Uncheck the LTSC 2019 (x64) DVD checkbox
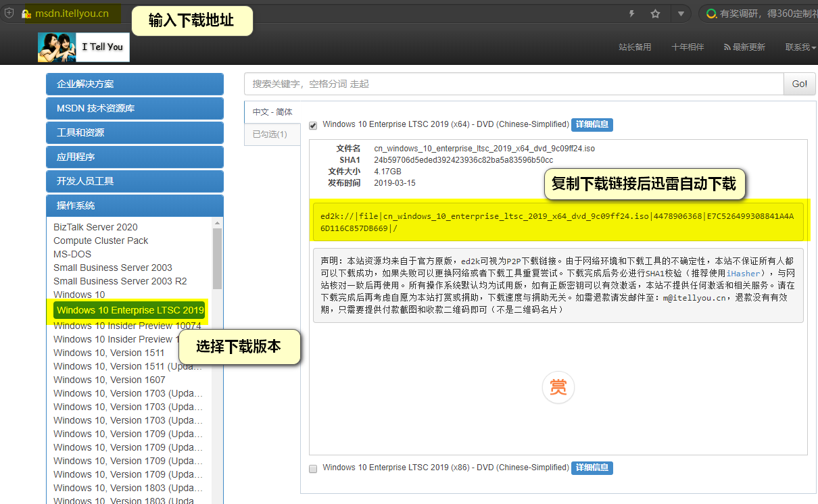 (313, 125)
